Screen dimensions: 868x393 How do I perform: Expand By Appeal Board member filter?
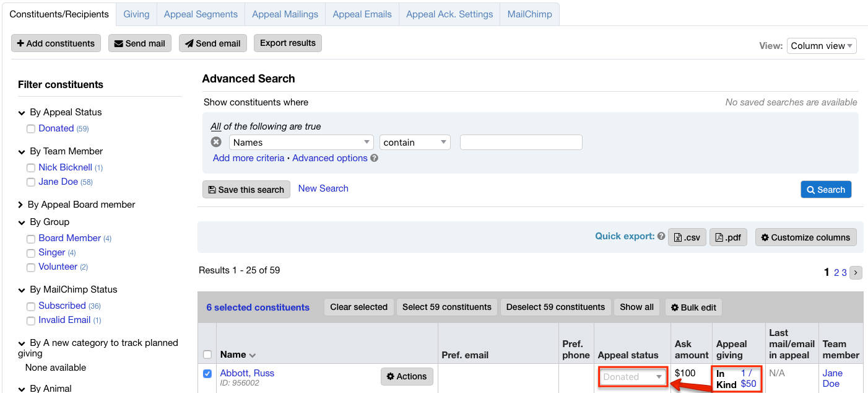click(20, 205)
